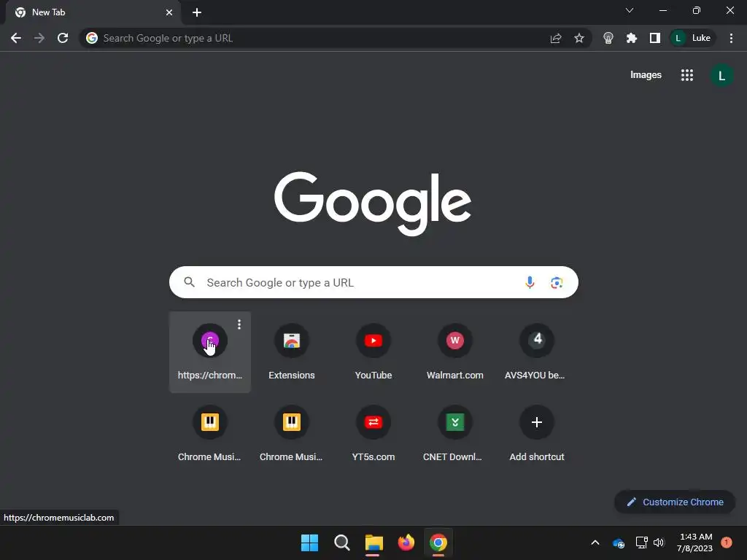Screen dimensions: 747x560
Task: Go back using the back arrow
Action: point(16,38)
